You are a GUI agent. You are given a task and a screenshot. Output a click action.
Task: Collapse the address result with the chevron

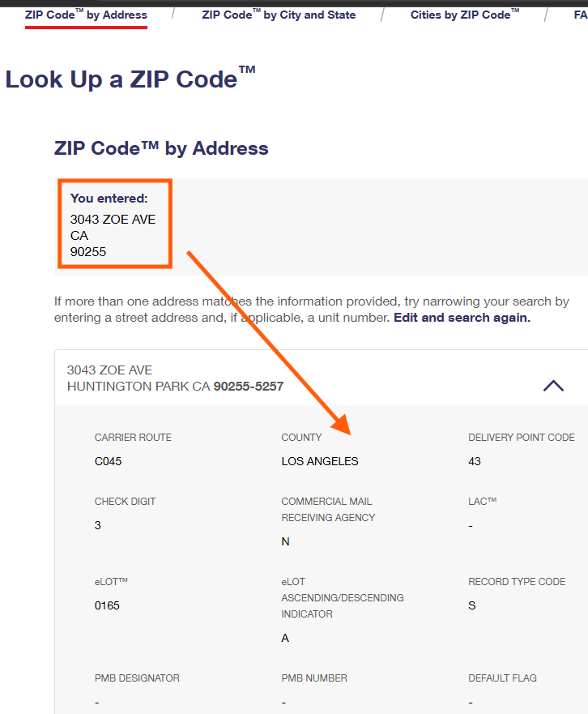(553, 386)
